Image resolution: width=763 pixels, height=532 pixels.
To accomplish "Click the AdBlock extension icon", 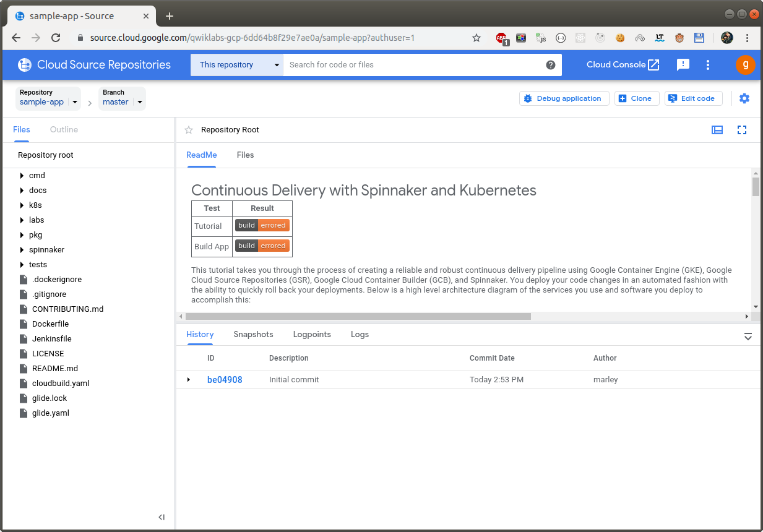I will (502, 38).
